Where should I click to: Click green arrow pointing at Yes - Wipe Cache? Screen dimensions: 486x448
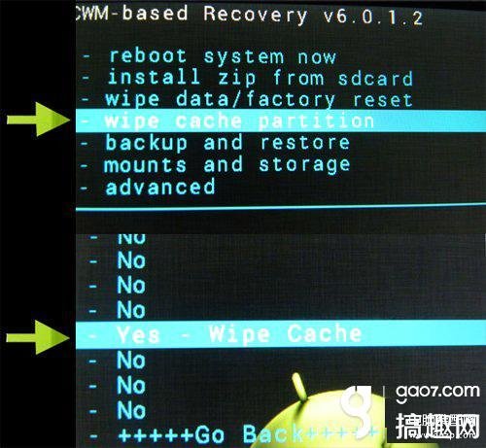click(x=38, y=337)
